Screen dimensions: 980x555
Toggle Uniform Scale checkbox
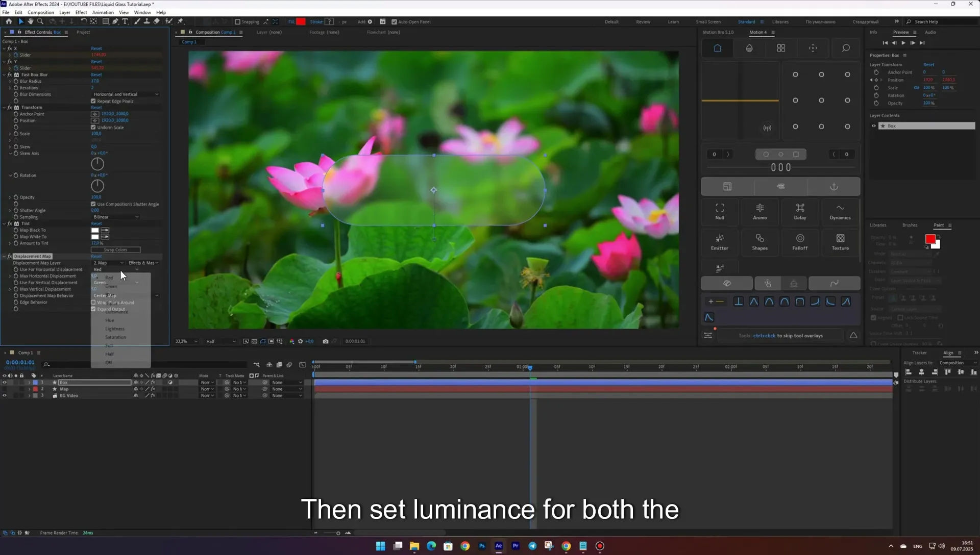point(93,127)
